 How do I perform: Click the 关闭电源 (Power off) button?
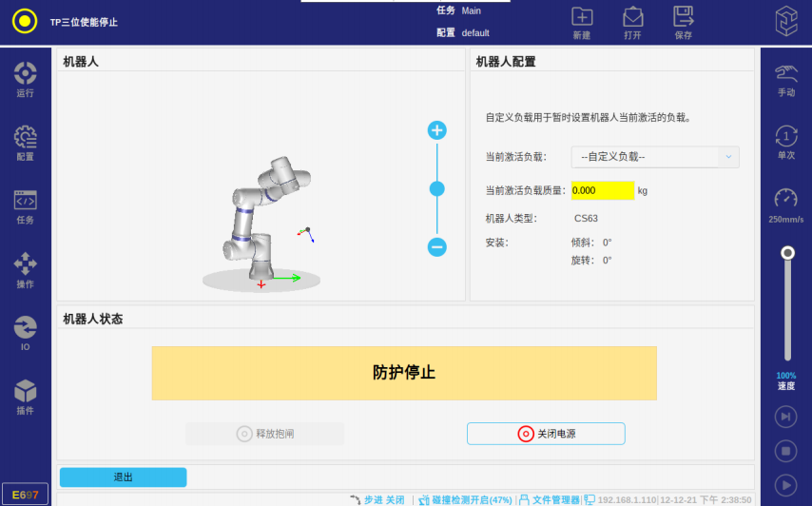coord(546,434)
